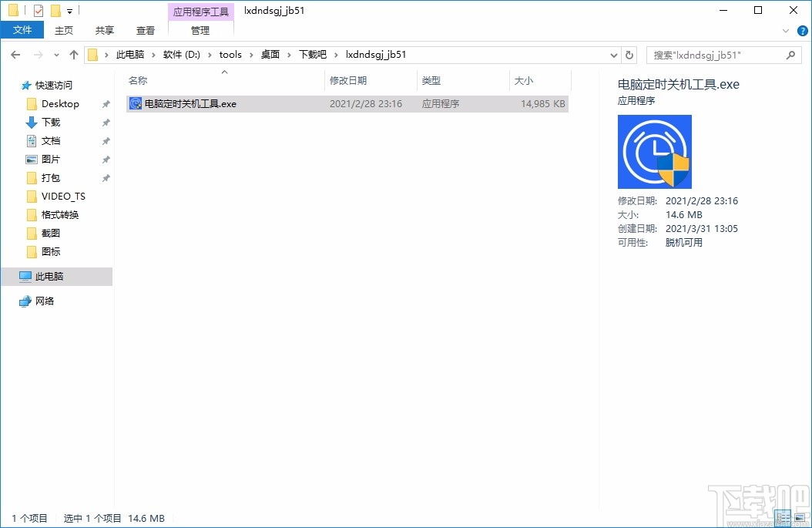Unpin Desktop from quick access
This screenshot has height=528, width=812.
tap(106, 103)
